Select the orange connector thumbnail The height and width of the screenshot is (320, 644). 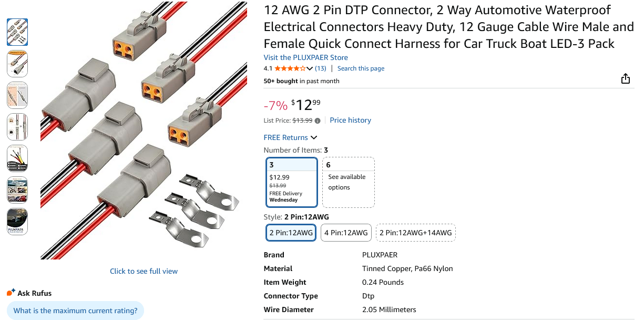17,64
